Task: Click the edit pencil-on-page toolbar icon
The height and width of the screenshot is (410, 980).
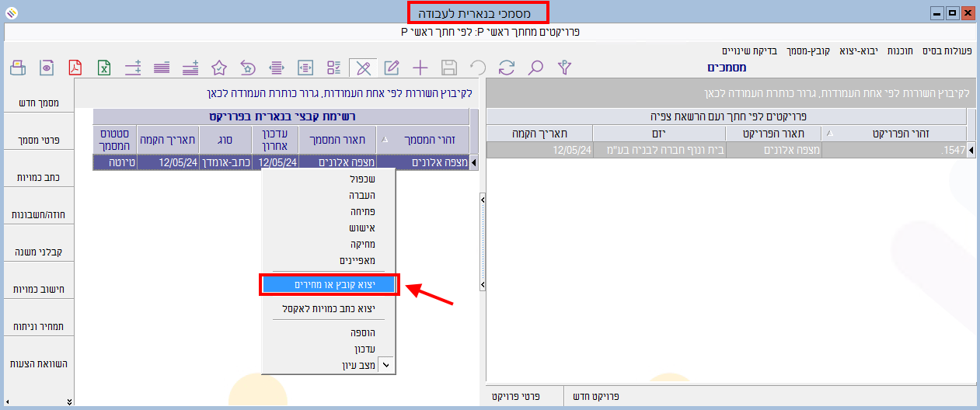Action: (x=392, y=68)
